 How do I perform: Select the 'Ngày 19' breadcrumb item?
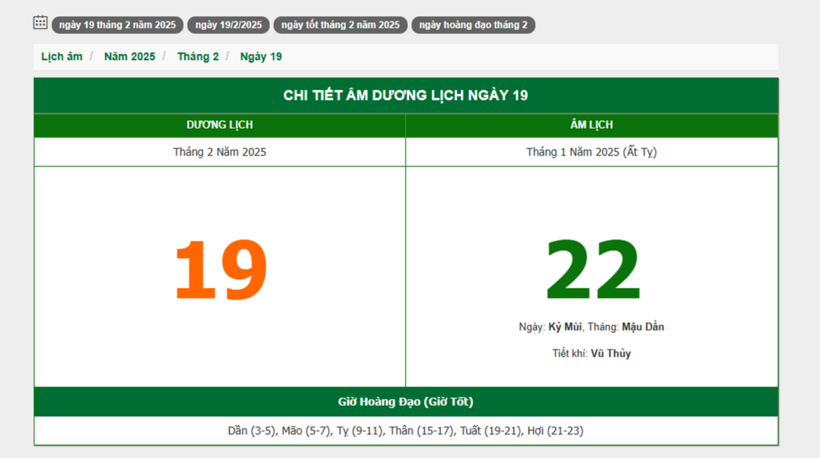(261, 57)
